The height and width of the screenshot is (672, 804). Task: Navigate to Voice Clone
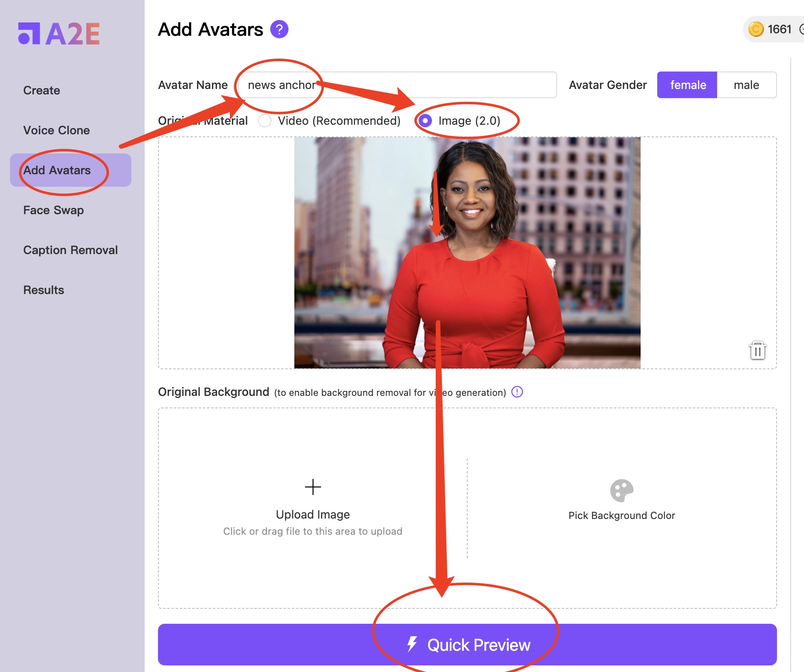pos(56,130)
